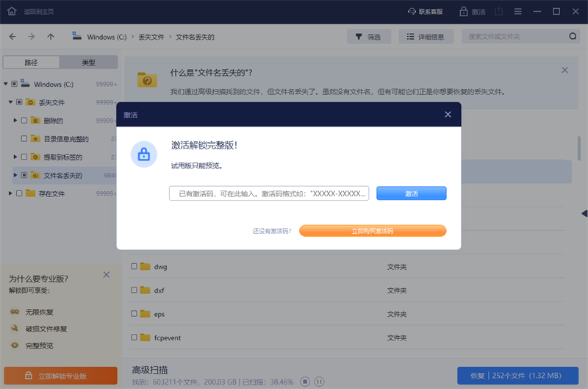
Task: Close the 激活 dialog with X
Action: [x=448, y=115]
